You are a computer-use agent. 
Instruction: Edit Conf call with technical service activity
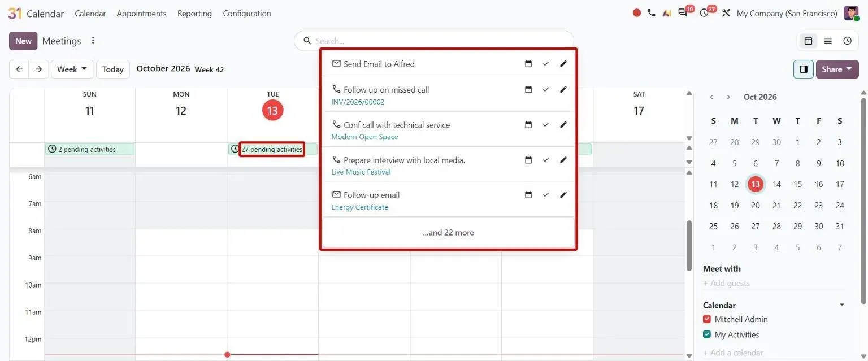(563, 125)
